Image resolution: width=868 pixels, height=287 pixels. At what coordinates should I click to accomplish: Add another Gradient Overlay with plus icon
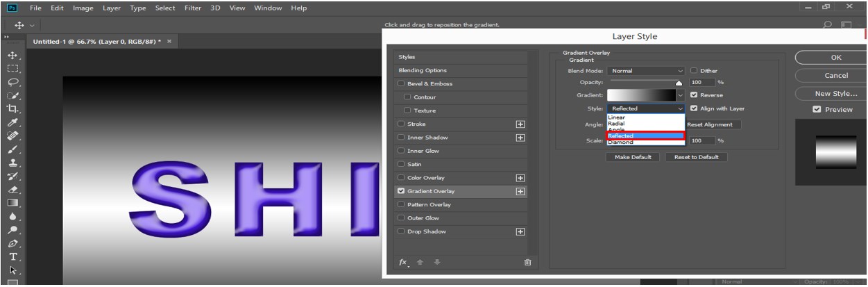[520, 191]
